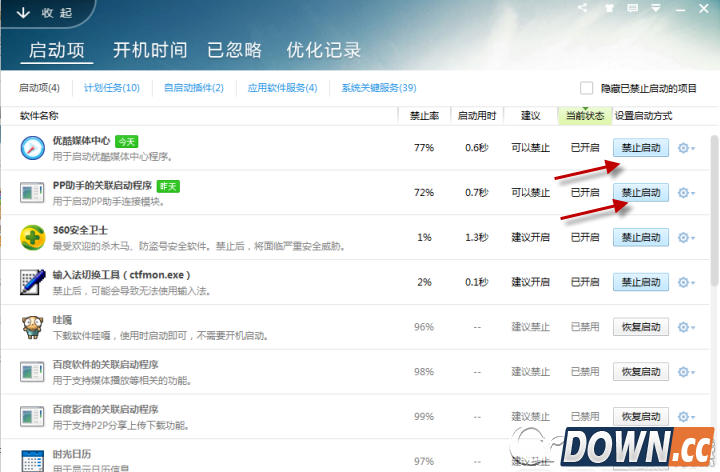Screen dimensions: 720x472
Task: Click 禁止启动 for 输入法切换工具
Action: [641, 282]
